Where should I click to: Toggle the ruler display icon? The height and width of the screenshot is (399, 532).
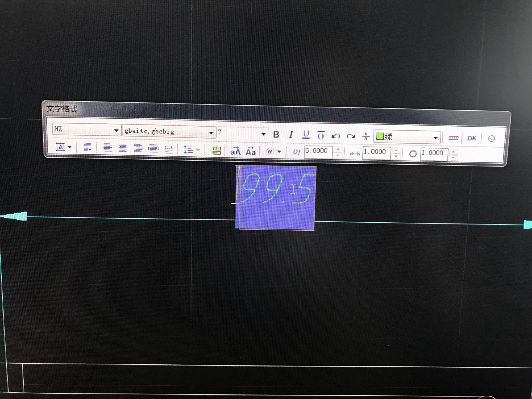pyautogui.click(x=453, y=138)
